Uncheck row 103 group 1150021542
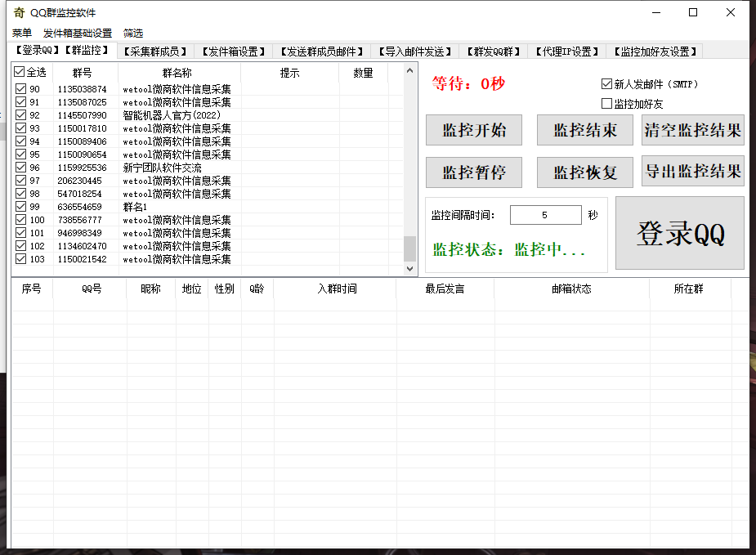The width and height of the screenshot is (756, 555). point(20,259)
